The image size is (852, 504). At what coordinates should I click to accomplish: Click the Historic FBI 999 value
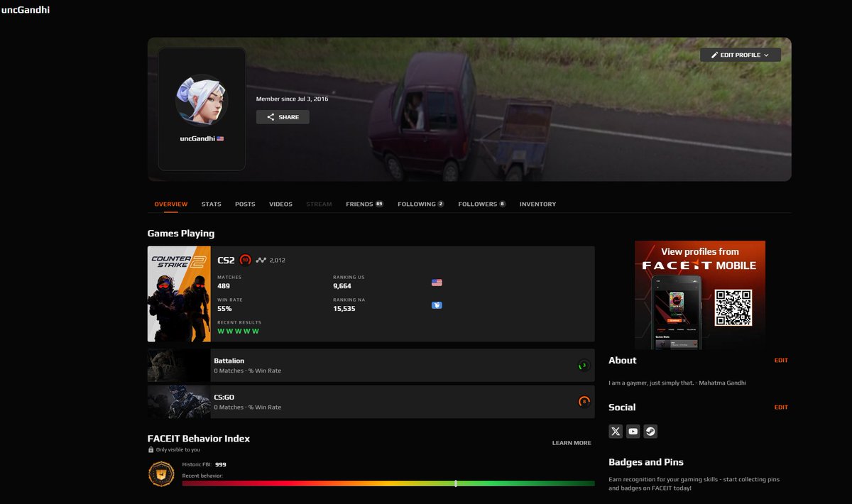point(221,464)
